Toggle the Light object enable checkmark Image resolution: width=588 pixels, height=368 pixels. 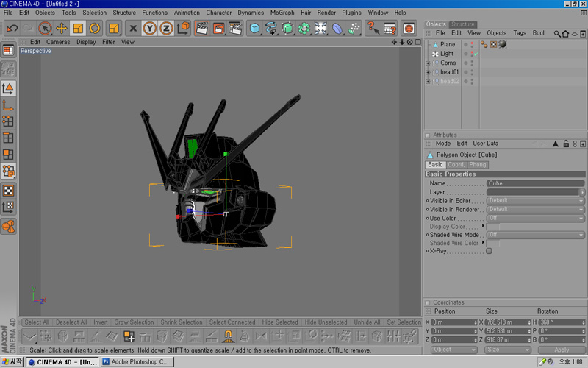[476, 54]
